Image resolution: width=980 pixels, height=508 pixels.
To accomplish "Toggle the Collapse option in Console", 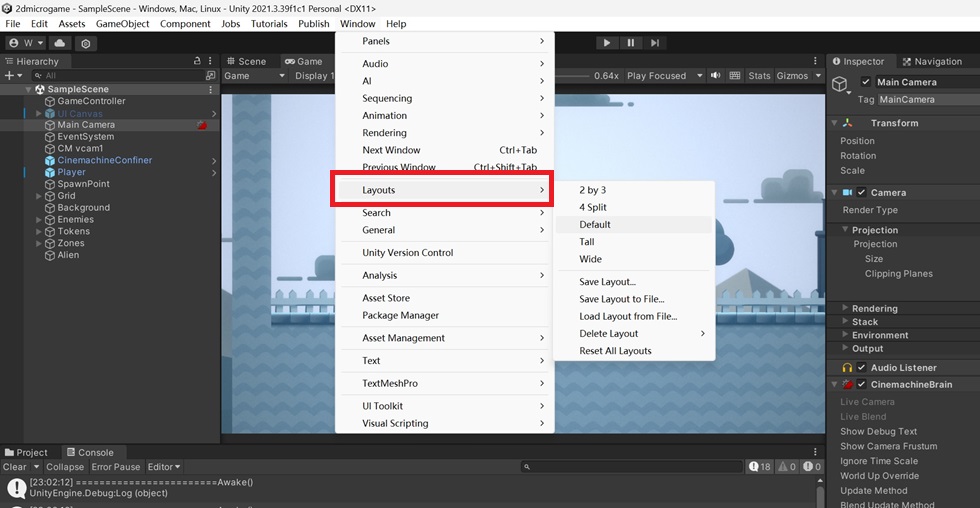I will point(65,467).
